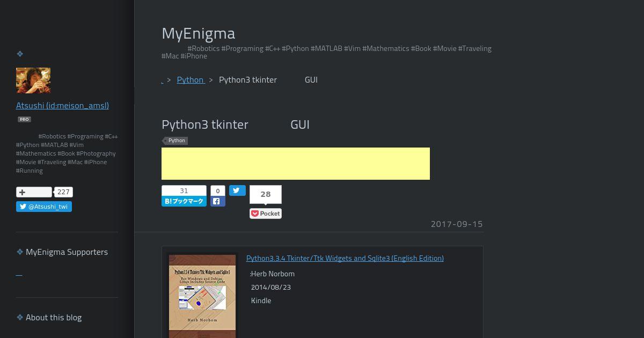Click the Facebook share icon
644x338 pixels.
217,201
